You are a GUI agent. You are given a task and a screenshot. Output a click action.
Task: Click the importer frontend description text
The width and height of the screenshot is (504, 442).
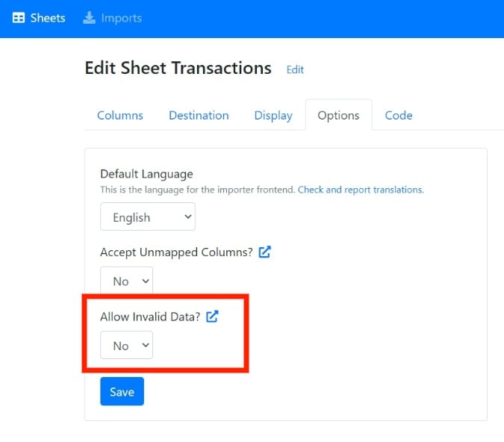click(197, 190)
